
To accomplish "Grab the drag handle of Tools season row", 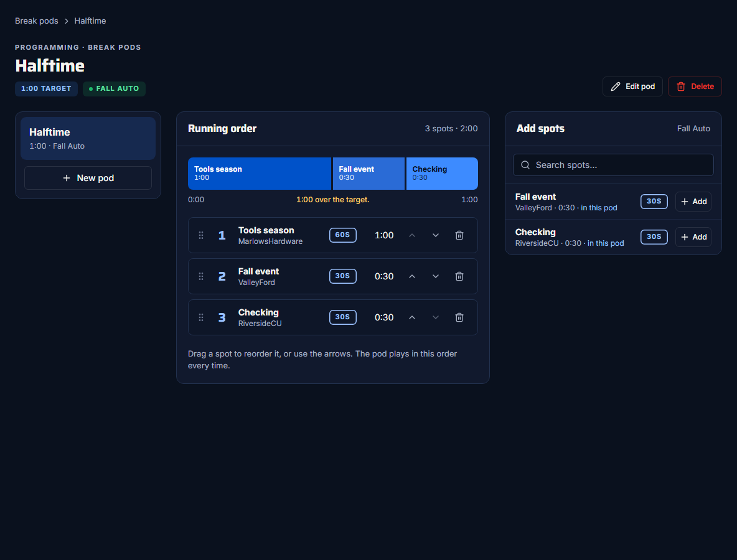I will (x=200, y=235).
